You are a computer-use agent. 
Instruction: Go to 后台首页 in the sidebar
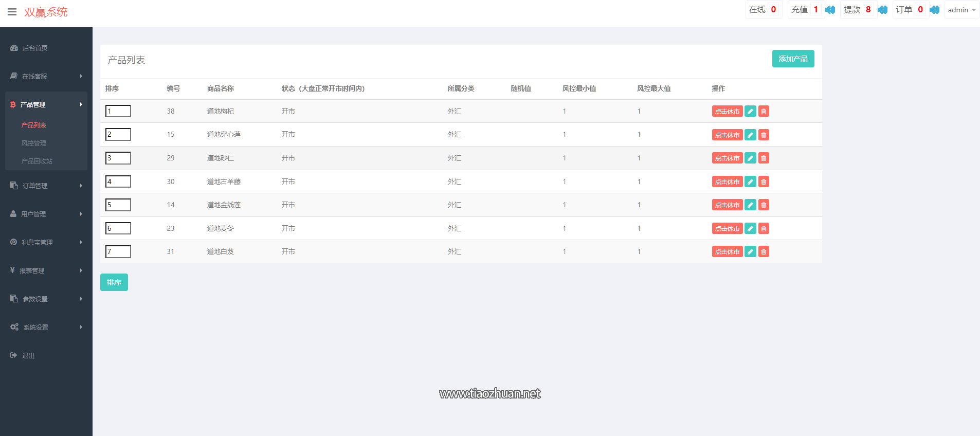coord(35,48)
